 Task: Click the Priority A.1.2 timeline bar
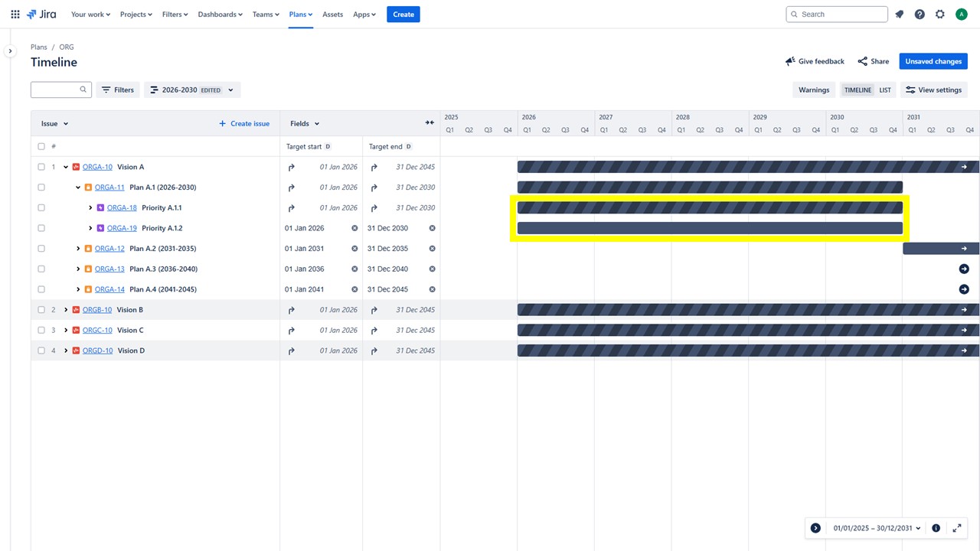tap(710, 228)
